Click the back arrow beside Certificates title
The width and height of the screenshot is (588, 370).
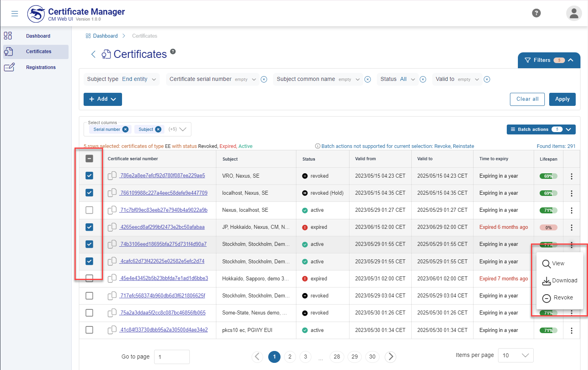point(94,54)
